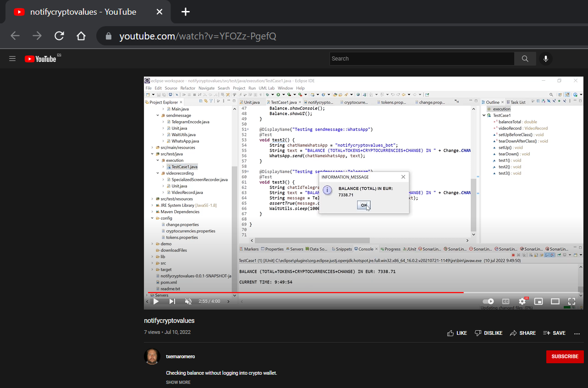This screenshot has width=588, height=388.
Task: Submit search with the magnifier button
Action: pos(525,59)
